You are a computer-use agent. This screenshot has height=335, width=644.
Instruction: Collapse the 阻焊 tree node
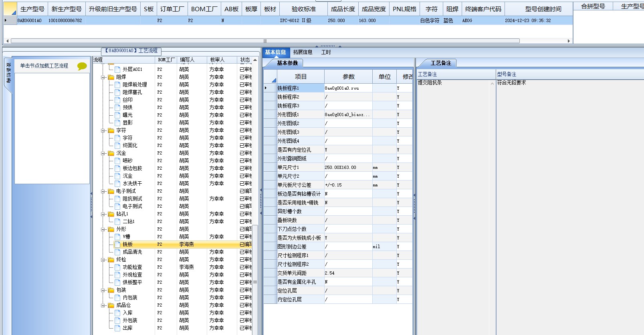[103, 77]
